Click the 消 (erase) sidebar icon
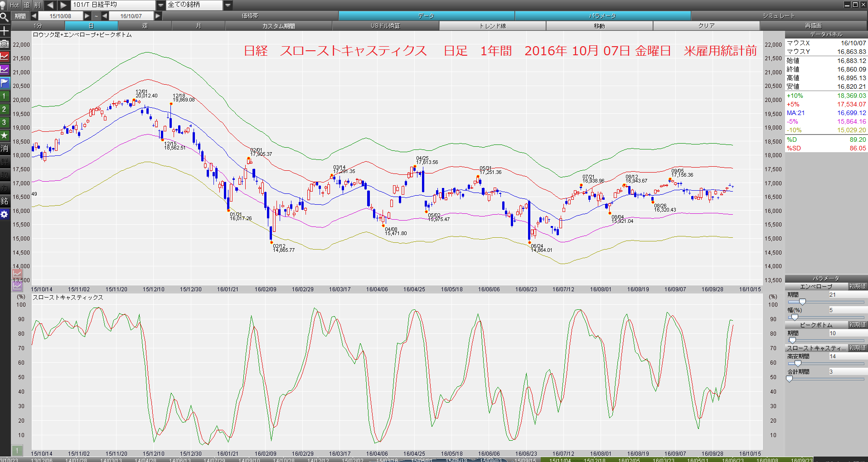Screen dimensions: 868x462 [5, 149]
